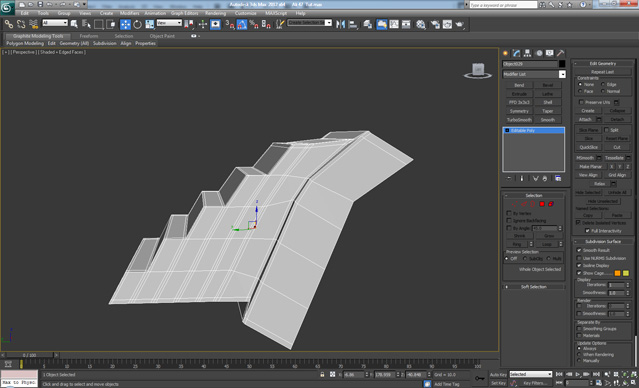This screenshot has width=639, height=388.
Task: Switch to the Object Paint ribbon tab
Action: click(162, 36)
